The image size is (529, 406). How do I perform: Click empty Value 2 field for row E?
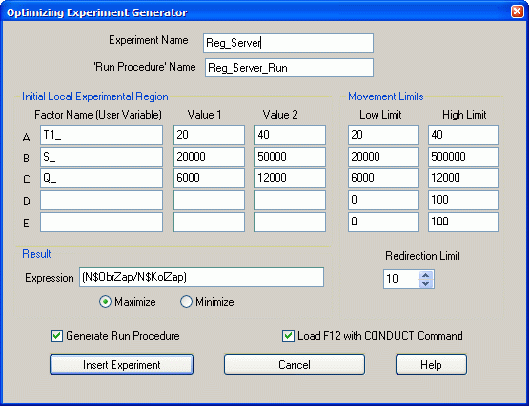point(290,222)
